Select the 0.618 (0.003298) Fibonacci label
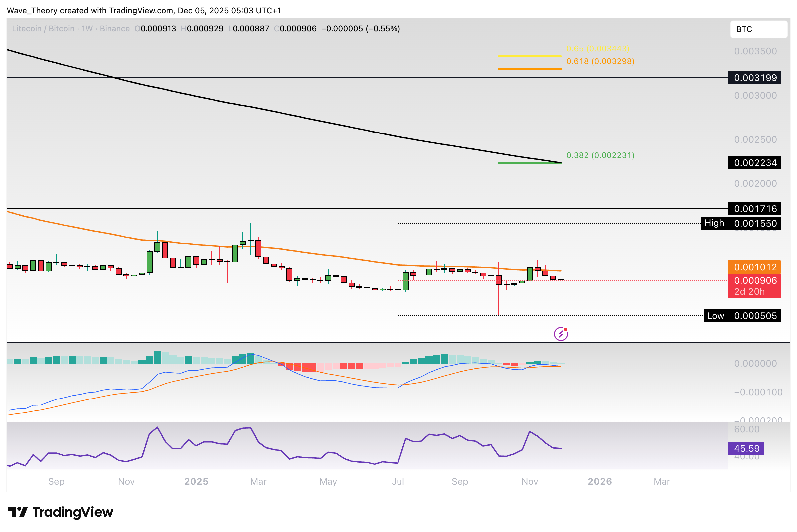The image size is (797, 532). [x=600, y=61]
